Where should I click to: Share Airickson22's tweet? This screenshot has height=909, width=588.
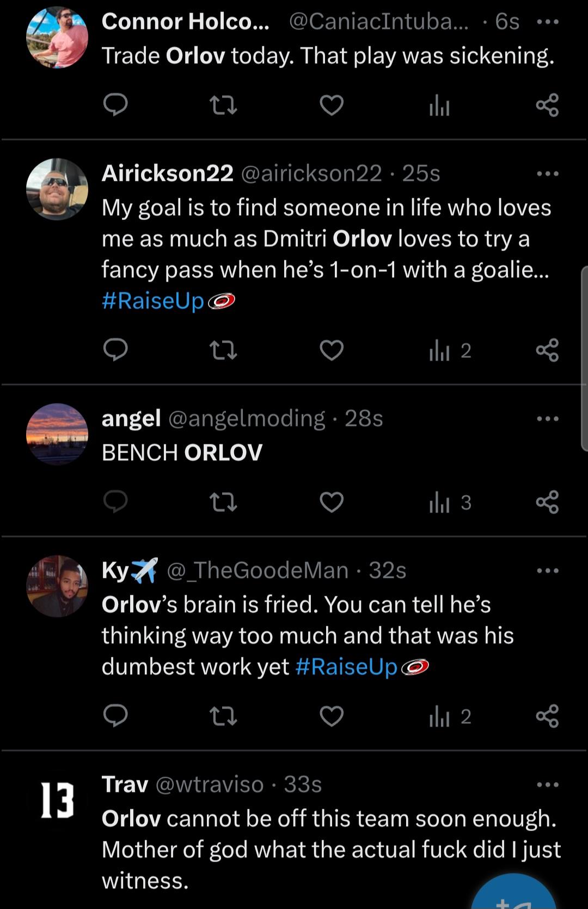pyautogui.click(x=547, y=350)
